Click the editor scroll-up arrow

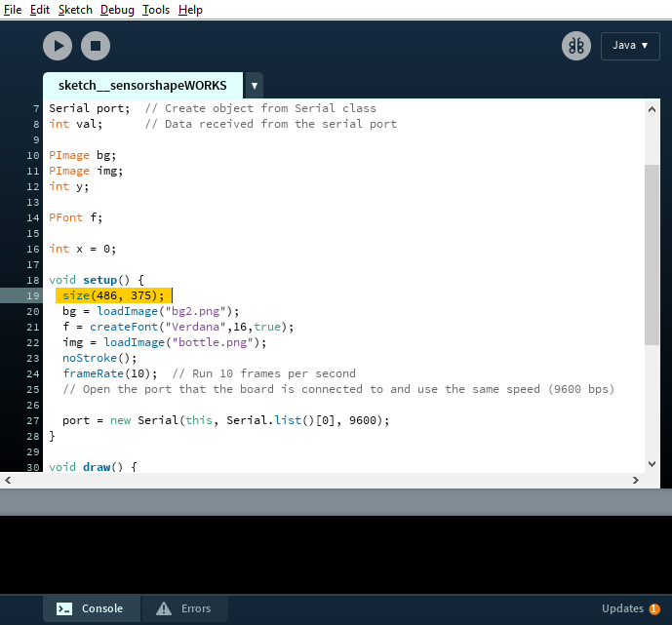pos(652,109)
